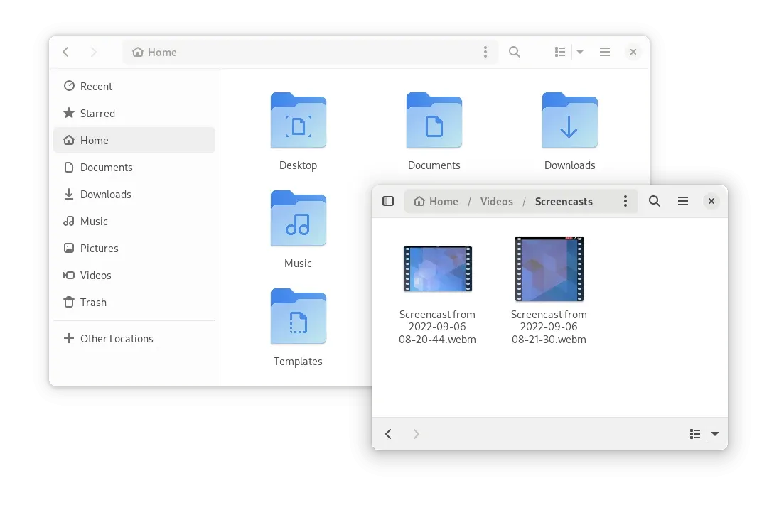Navigate to Pictures via the sidebar

pyautogui.click(x=100, y=248)
